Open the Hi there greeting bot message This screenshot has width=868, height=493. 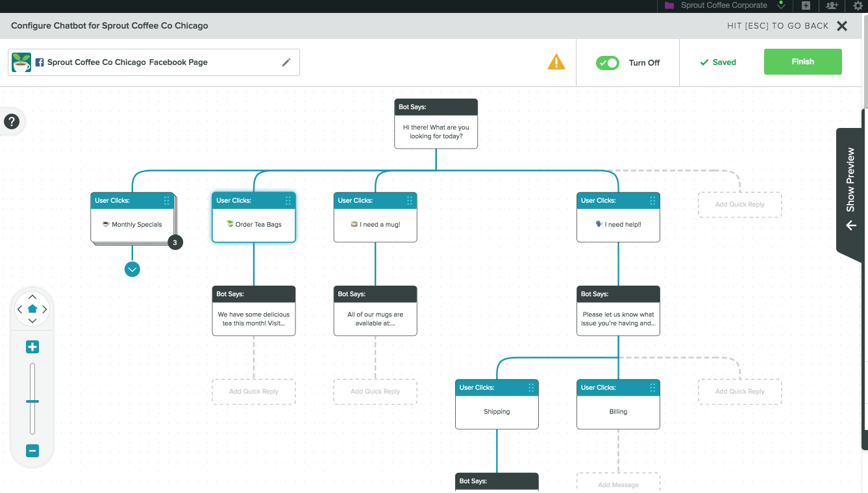point(436,124)
